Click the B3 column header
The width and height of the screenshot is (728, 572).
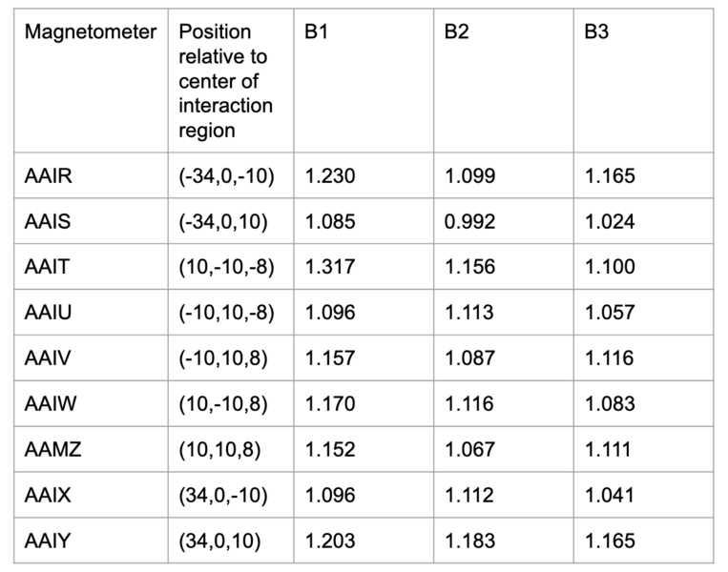coord(596,32)
